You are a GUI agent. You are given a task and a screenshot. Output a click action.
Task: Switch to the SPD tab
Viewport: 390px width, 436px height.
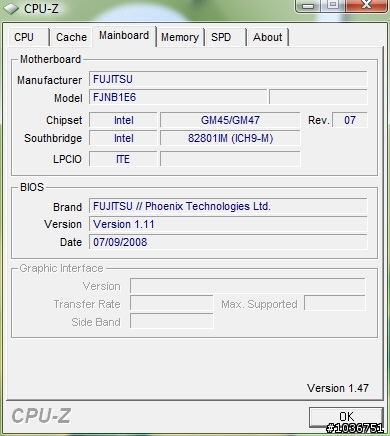click(x=225, y=37)
